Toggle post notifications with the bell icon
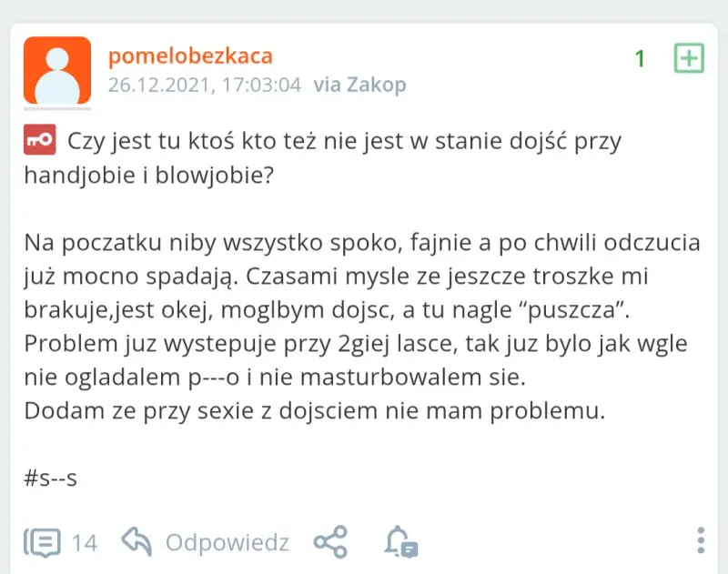 (399, 542)
